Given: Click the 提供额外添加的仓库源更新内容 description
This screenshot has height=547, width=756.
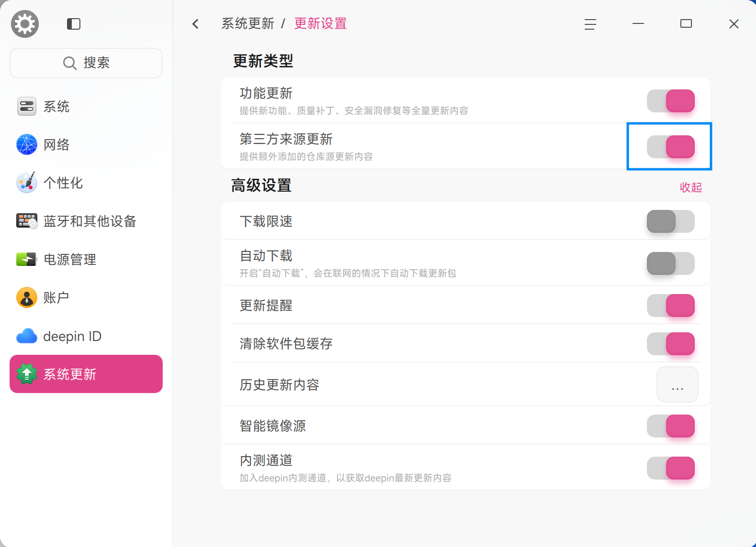Looking at the screenshot, I should (306, 157).
